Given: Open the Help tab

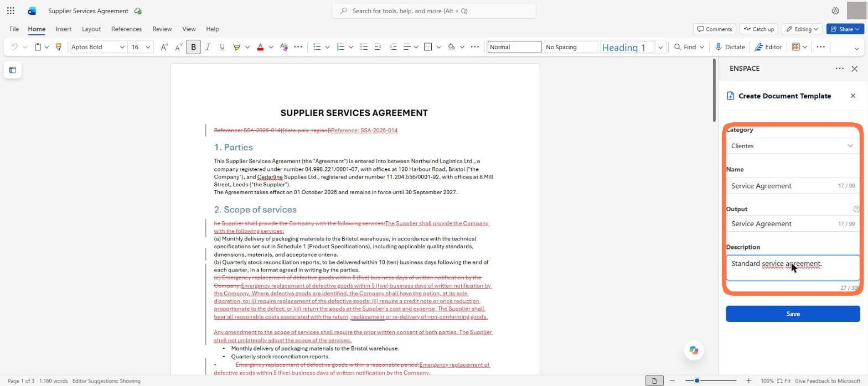Looking at the screenshot, I should (x=213, y=29).
